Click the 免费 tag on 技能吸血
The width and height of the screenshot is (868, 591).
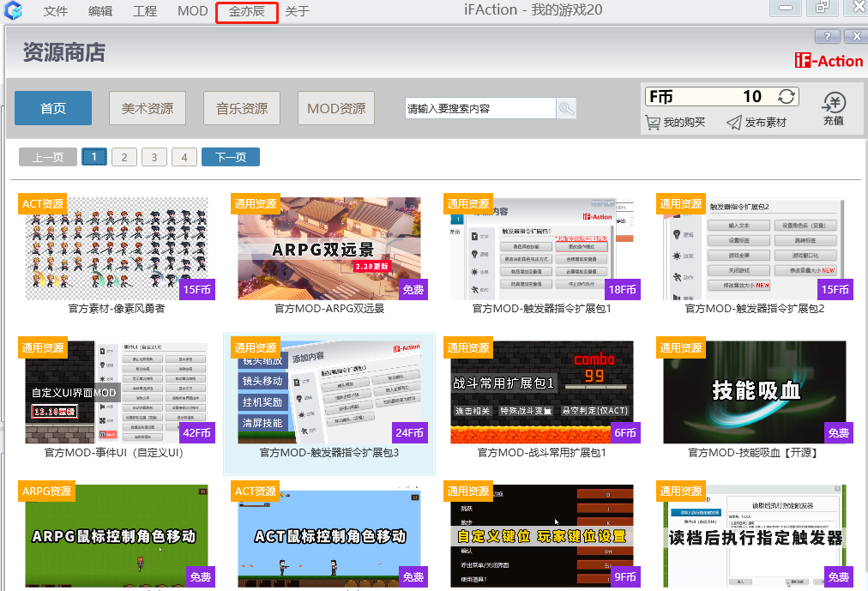coord(838,432)
